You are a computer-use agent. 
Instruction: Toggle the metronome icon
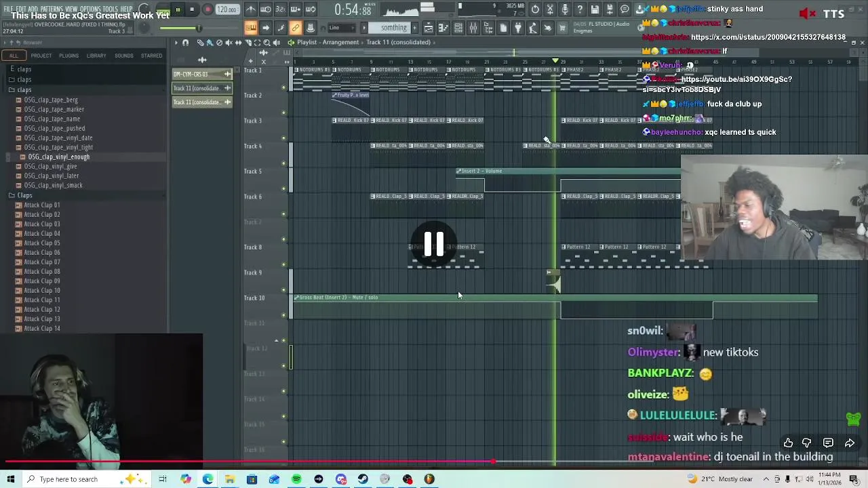pyautogui.click(x=251, y=9)
